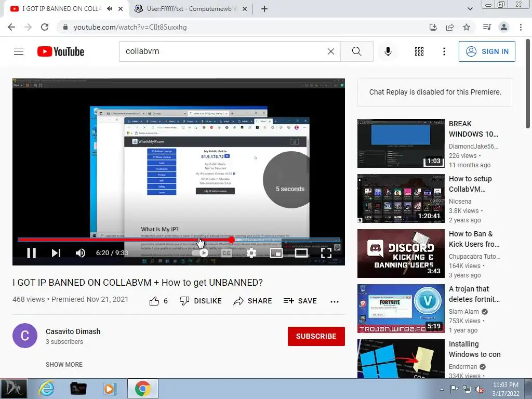Share this video

click(x=253, y=301)
